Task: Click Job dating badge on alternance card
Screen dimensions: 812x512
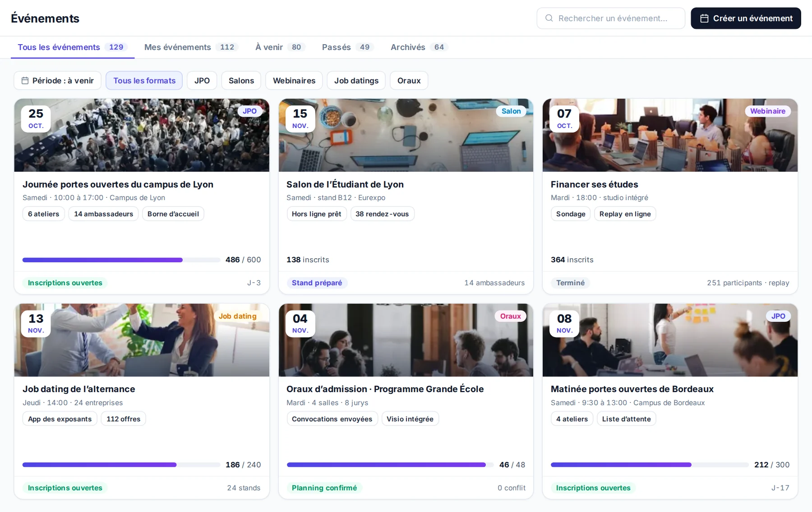Action: pos(238,316)
